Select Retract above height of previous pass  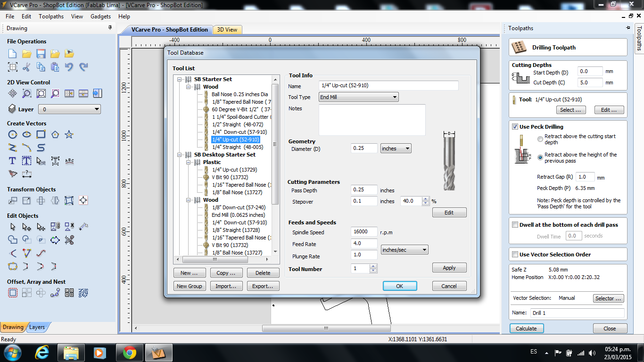540,157
